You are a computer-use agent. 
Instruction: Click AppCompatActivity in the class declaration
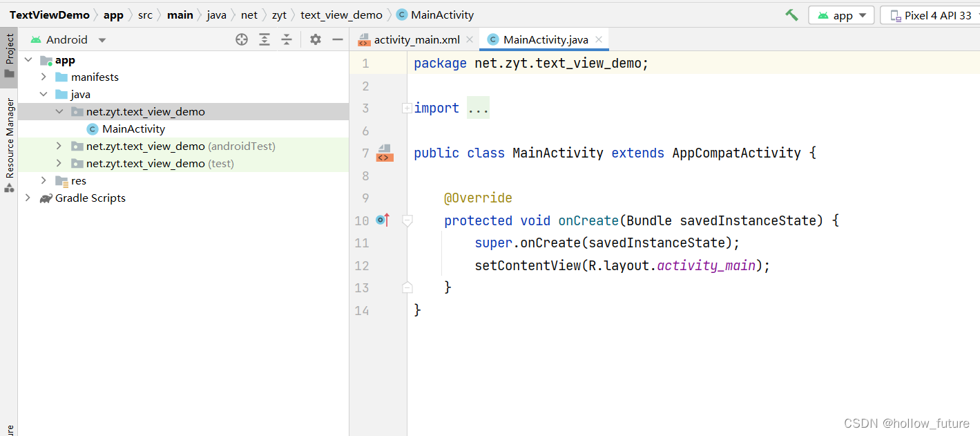737,153
